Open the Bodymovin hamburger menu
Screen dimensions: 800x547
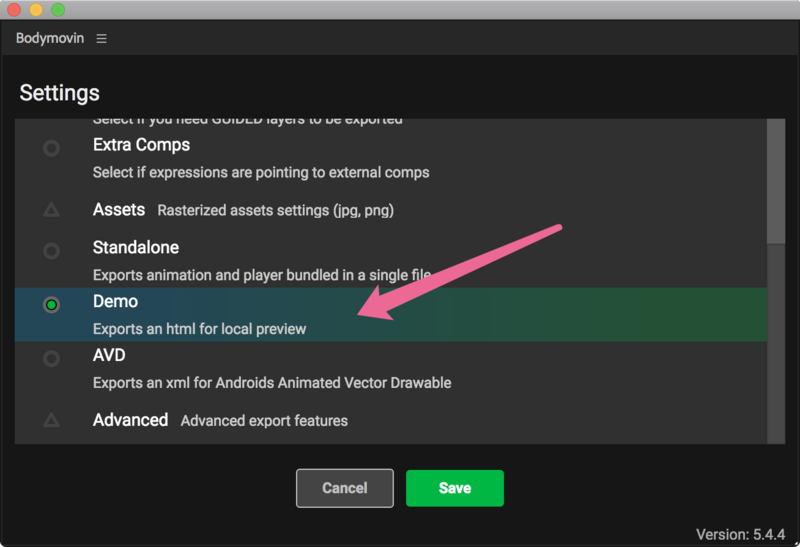tap(102, 38)
